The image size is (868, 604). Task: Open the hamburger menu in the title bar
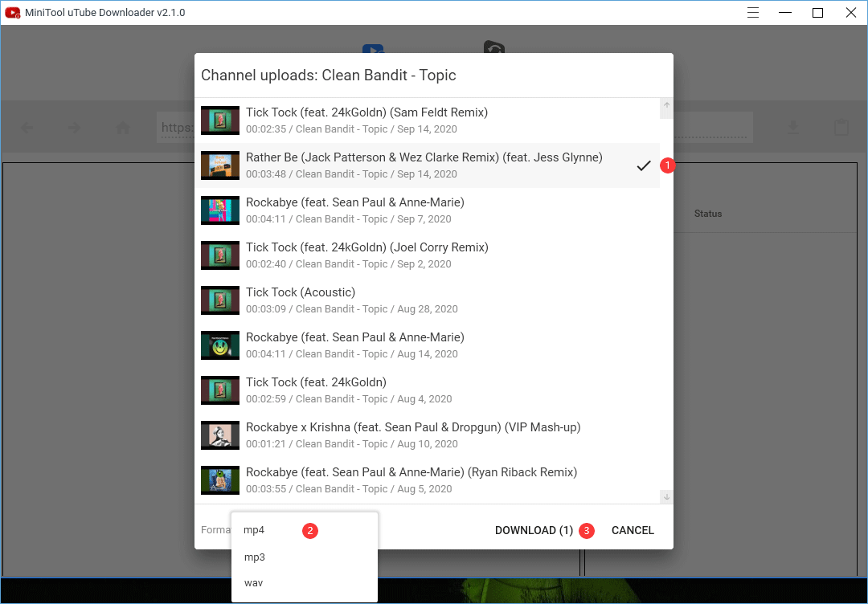(752, 12)
